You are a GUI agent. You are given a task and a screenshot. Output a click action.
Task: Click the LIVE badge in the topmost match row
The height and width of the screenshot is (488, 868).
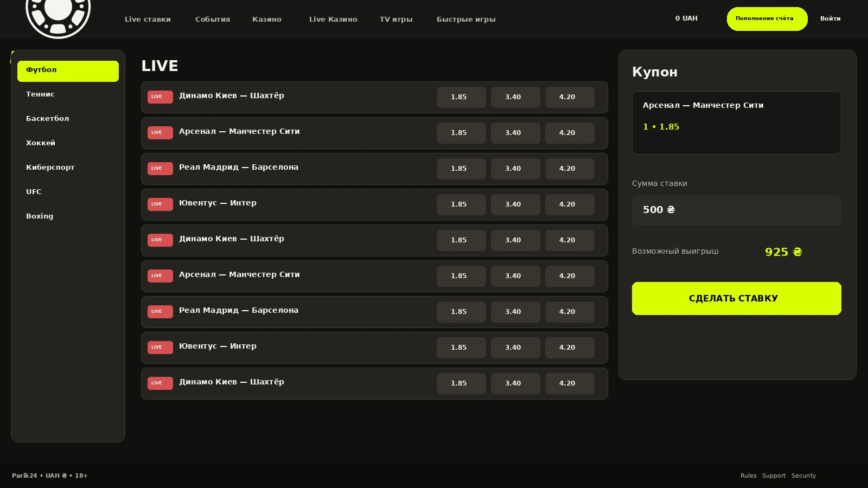click(160, 97)
